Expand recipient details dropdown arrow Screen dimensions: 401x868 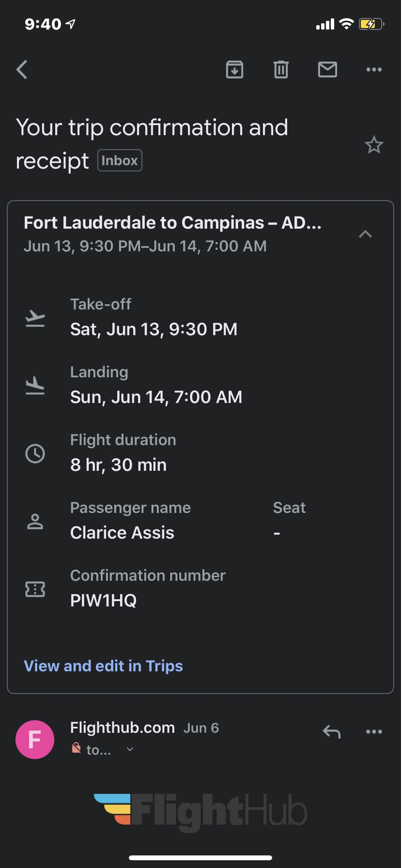pyautogui.click(x=130, y=749)
